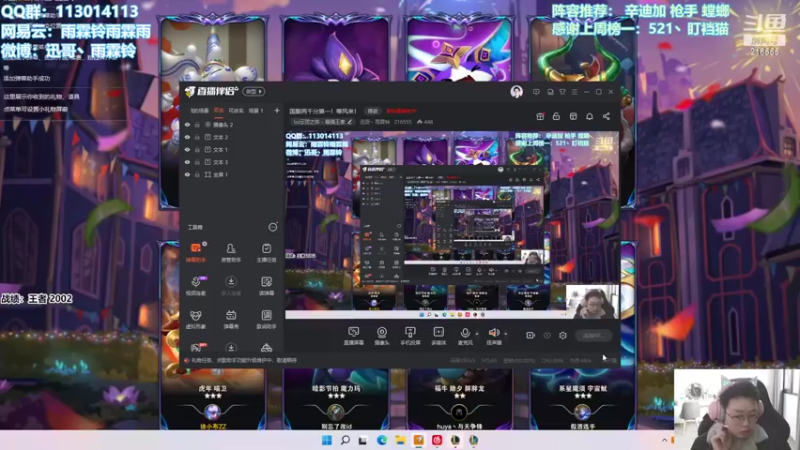Open the 弹幕助手 danmaku assistant tool
Viewport: 800px width, 450px height.
point(195,253)
